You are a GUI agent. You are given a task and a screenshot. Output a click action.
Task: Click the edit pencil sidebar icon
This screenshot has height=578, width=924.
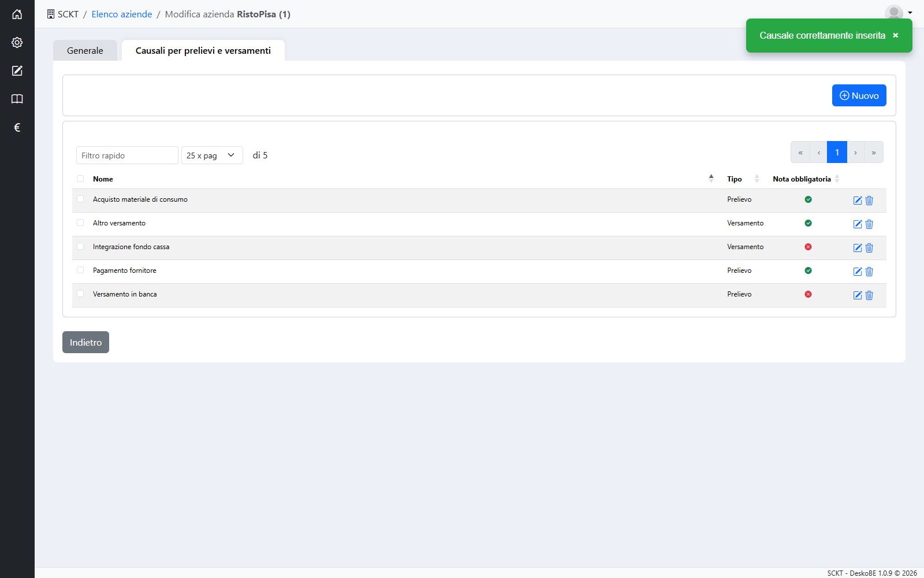point(17,71)
